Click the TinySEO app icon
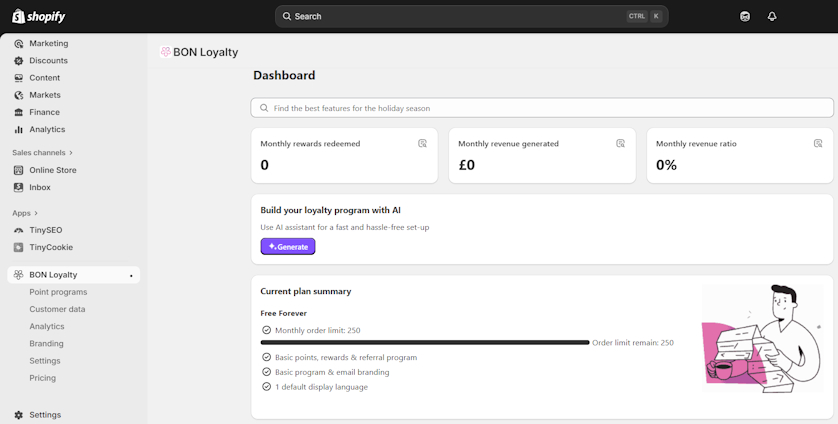Screen dimensions: 838x424 (19, 230)
